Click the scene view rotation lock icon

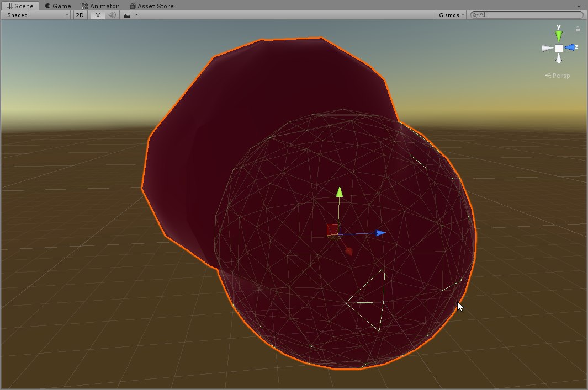click(578, 29)
